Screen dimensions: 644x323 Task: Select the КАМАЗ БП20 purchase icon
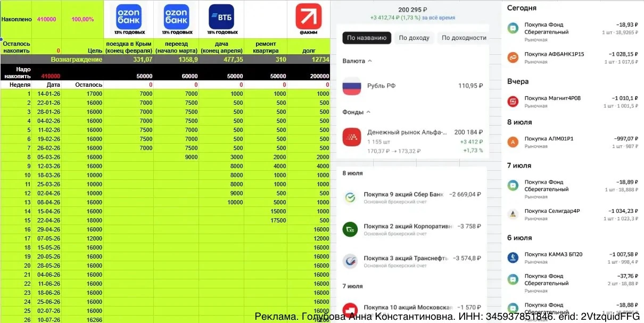coord(513,258)
